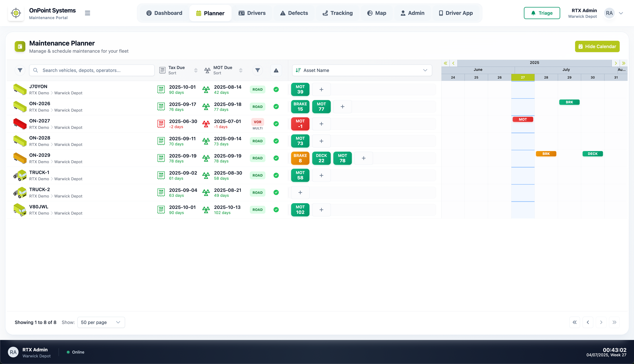Jump calendar back with double-left arrows
634x364 pixels.
coord(445,63)
